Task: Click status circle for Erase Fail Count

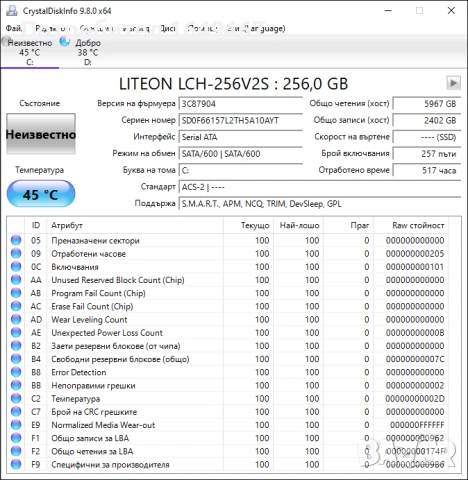Action: point(16,306)
